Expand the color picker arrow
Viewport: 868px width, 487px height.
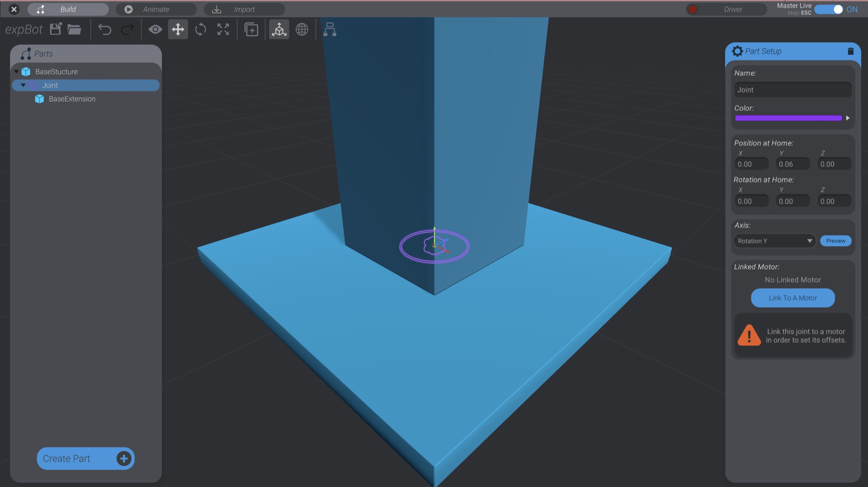point(848,118)
